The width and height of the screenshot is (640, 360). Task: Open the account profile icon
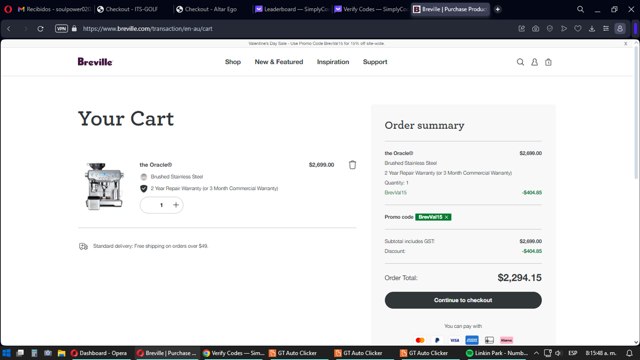pyautogui.click(x=534, y=62)
